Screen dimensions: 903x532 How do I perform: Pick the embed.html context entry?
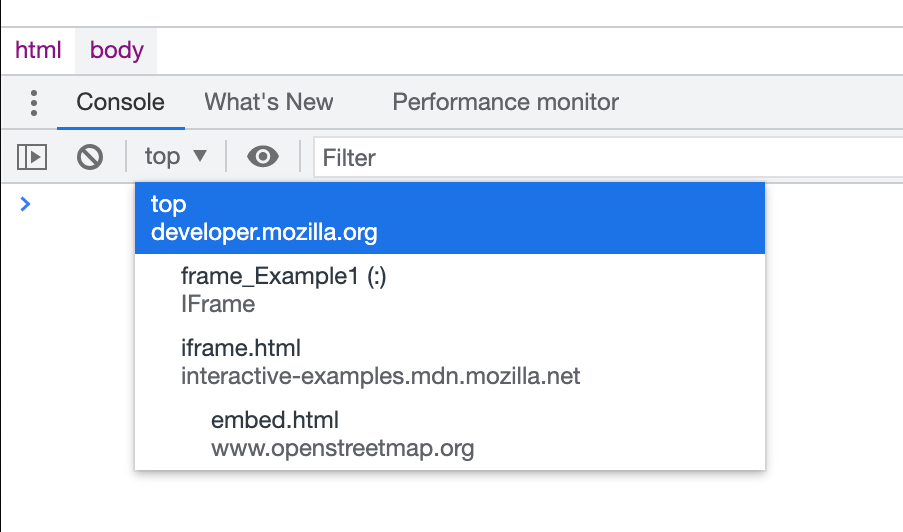point(275,420)
